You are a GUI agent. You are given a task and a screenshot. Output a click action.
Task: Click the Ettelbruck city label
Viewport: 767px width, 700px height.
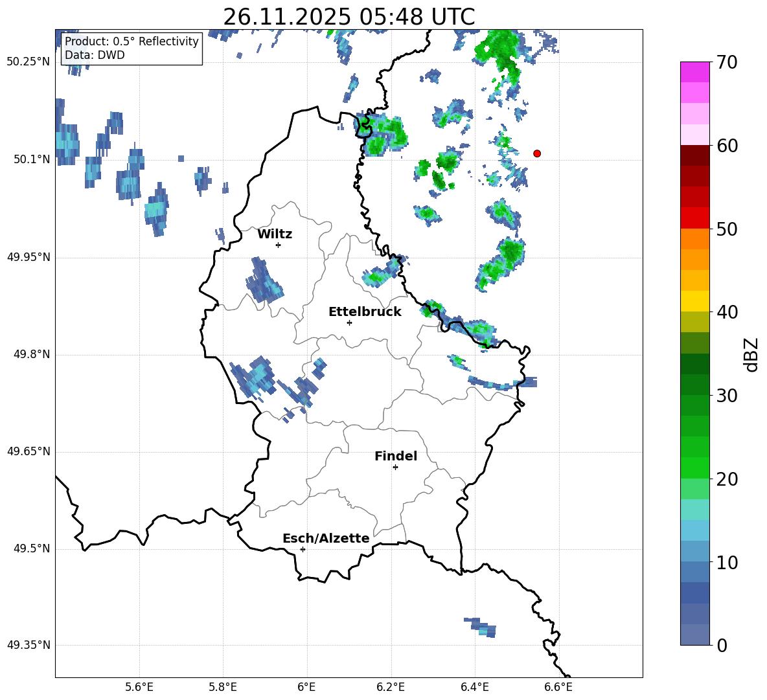pos(365,312)
